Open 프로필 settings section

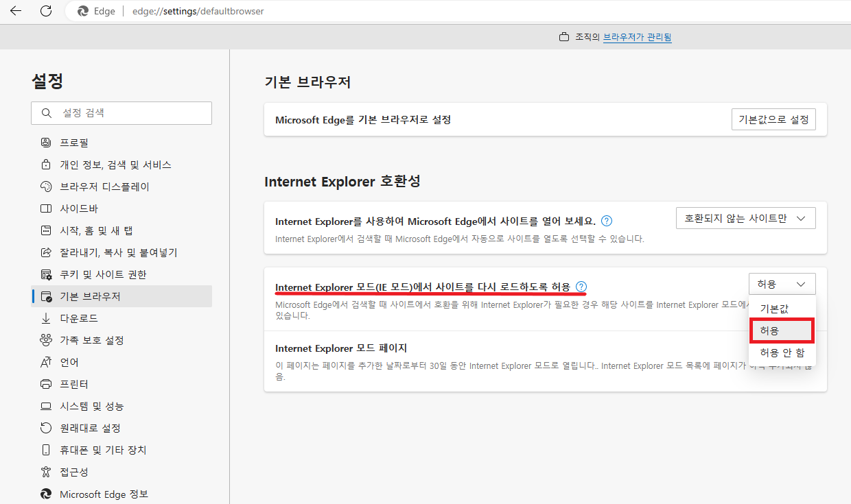point(121,143)
